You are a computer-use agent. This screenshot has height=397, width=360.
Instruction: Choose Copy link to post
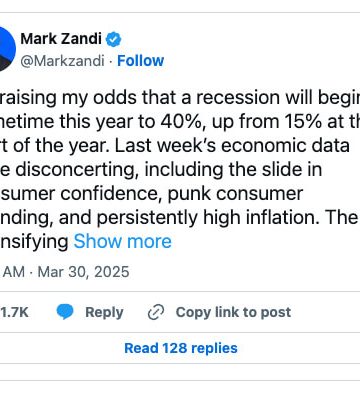(233, 312)
